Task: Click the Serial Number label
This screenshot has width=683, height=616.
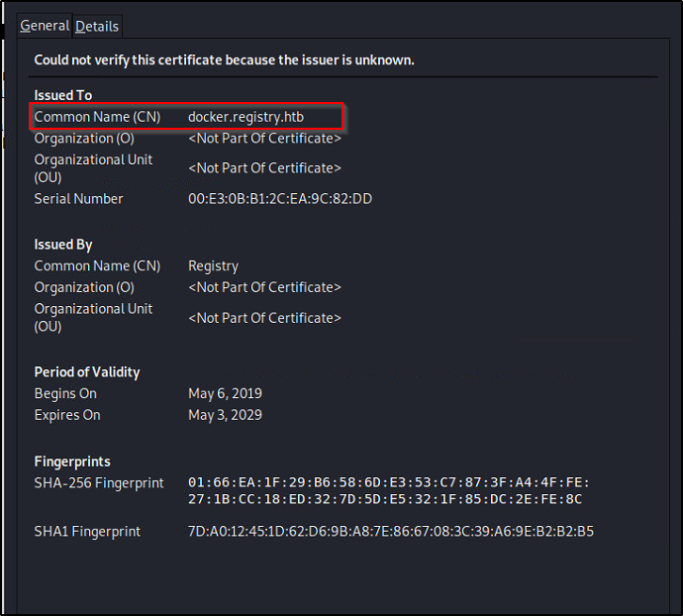Action: click(x=78, y=199)
